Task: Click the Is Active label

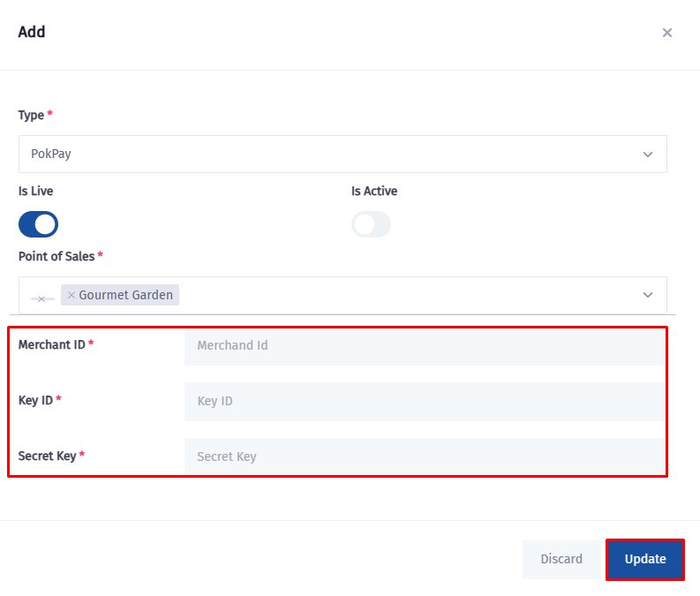Action: [374, 191]
